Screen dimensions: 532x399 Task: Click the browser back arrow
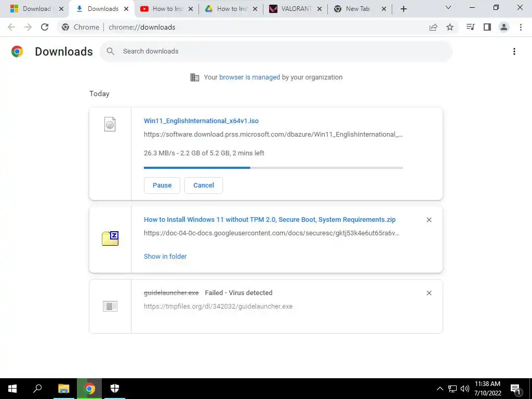11,27
